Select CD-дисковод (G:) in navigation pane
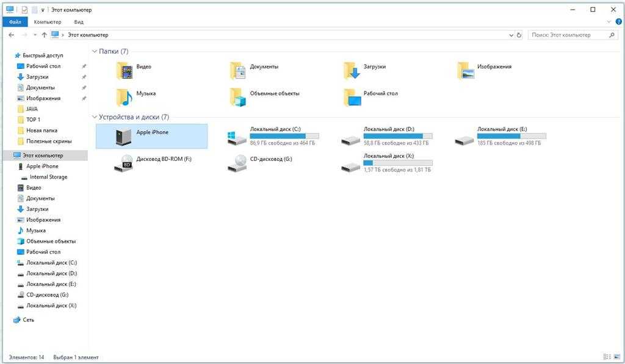 [x=47, y=295]
